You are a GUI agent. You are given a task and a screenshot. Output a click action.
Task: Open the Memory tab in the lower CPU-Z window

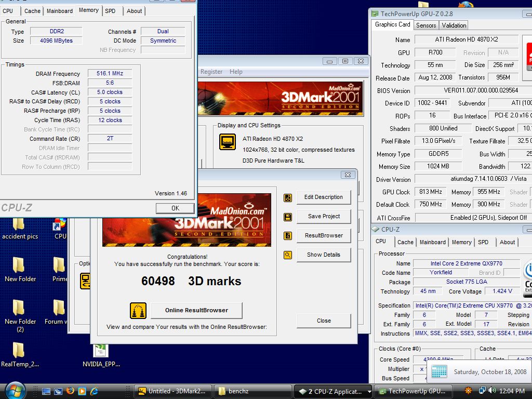461,242
